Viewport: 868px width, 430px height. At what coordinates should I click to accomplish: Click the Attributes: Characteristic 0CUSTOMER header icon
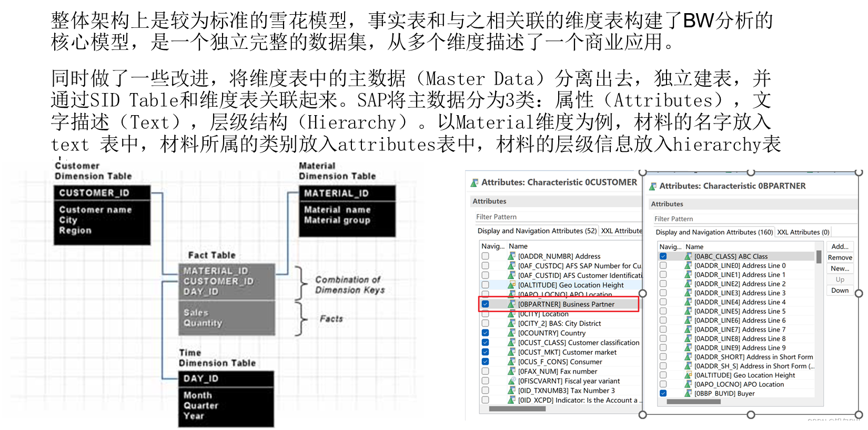(474, 183)
